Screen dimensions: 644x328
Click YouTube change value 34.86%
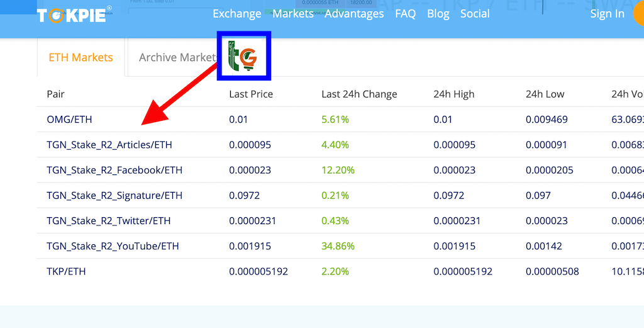pyautogui.click(x=338, y=246)
